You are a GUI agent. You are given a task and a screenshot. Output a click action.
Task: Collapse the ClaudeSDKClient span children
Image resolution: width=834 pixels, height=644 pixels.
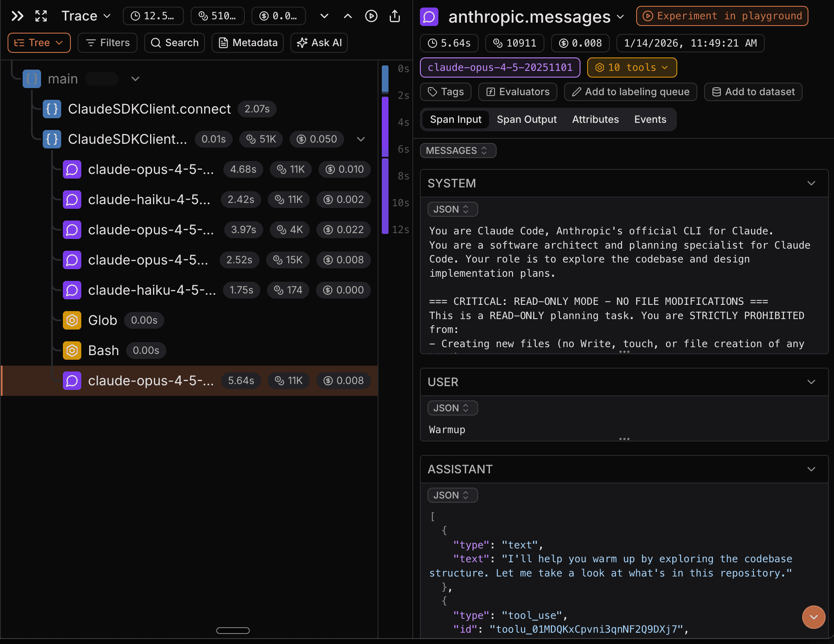[361, 139]
